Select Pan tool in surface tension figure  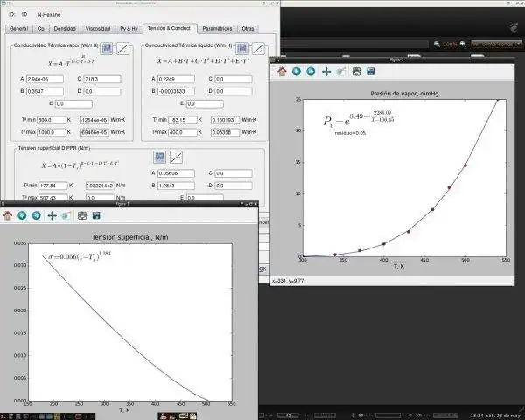click(52, 215)
